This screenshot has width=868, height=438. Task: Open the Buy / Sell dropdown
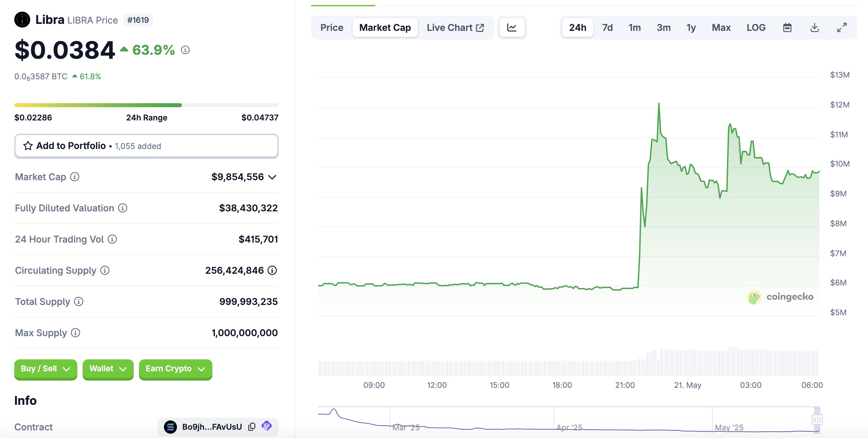(45, 369)
